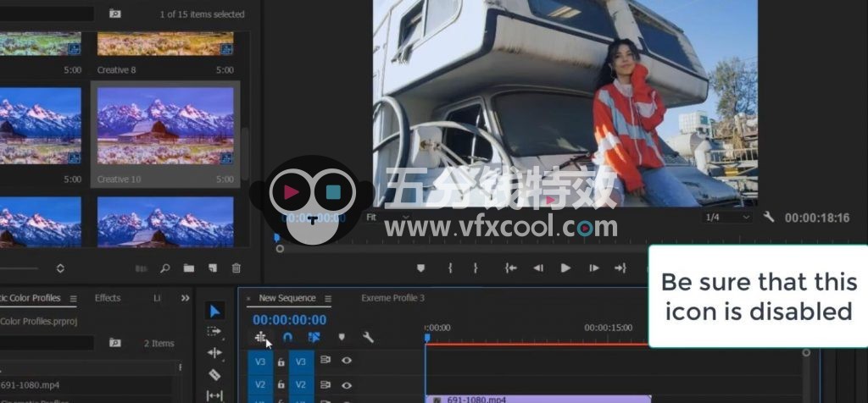
Task: Click find-in-bin icon beside 15 items
Action: [114, 14]
